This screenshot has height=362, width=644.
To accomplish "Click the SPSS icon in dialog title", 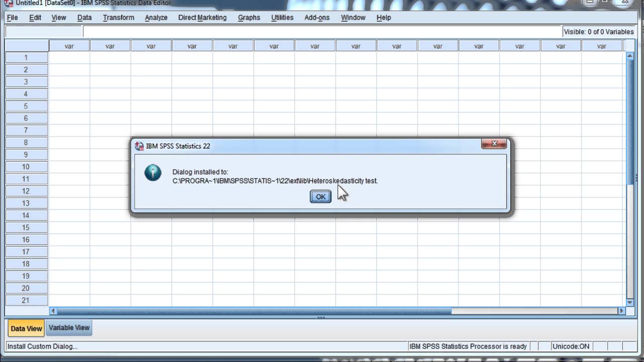I will coord(139,146).
